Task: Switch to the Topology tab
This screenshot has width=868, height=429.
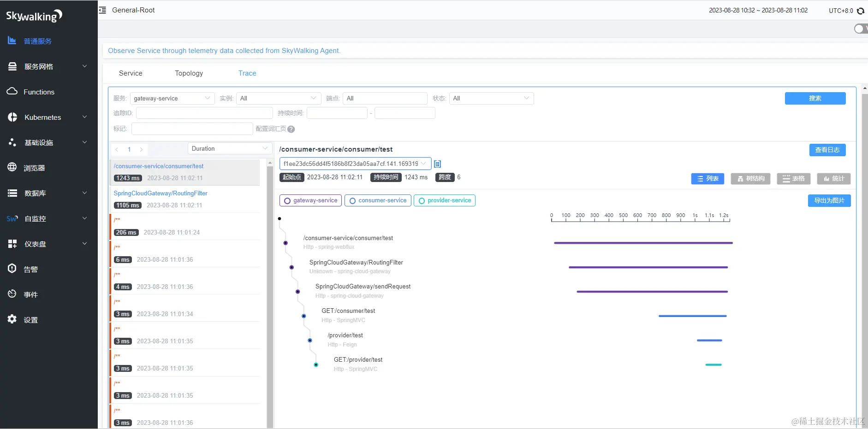Action: click(x=189, y=73)
